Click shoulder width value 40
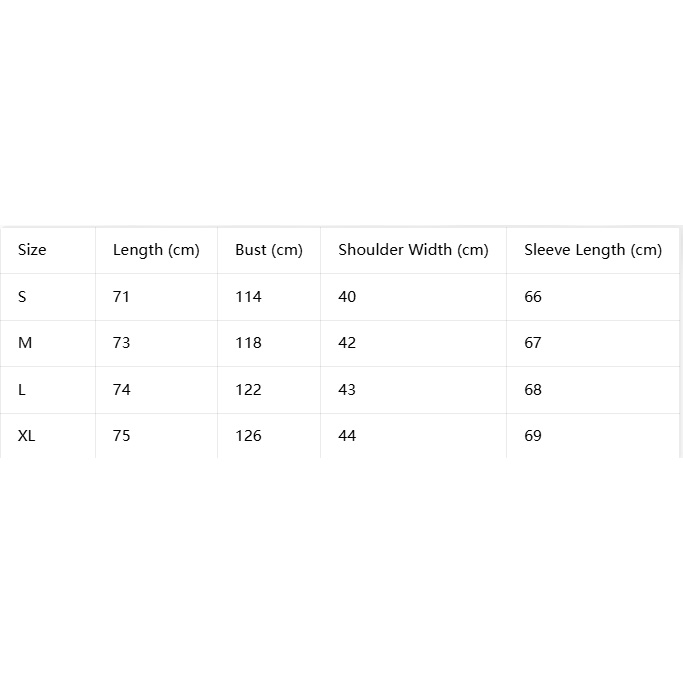 click(347, 297)
